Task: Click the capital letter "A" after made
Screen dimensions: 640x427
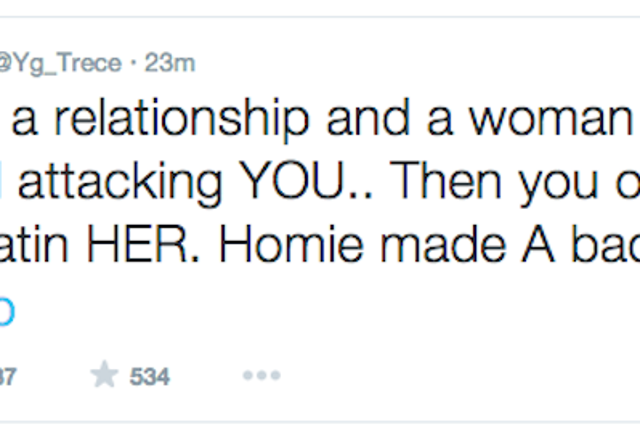Action: click(x=538, y=244)
